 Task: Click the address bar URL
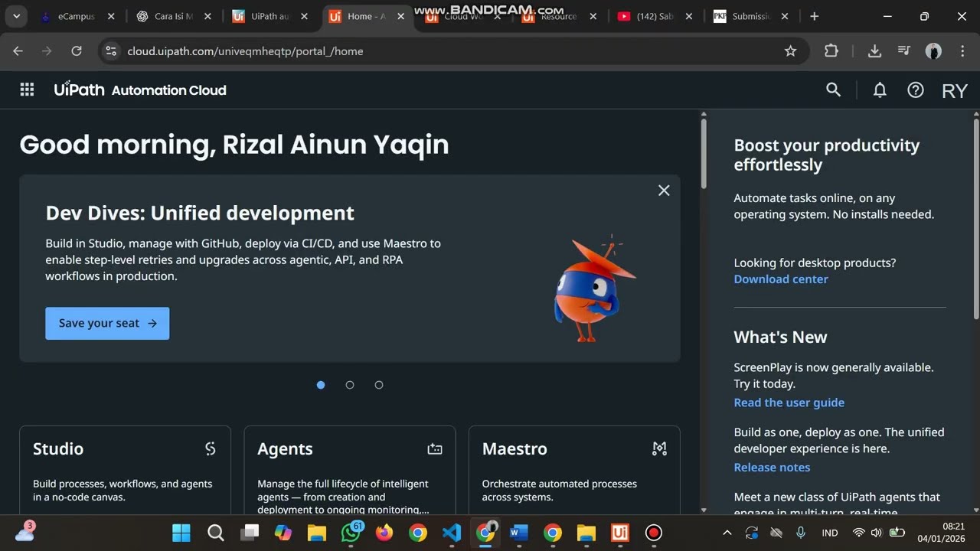[245, 51]
